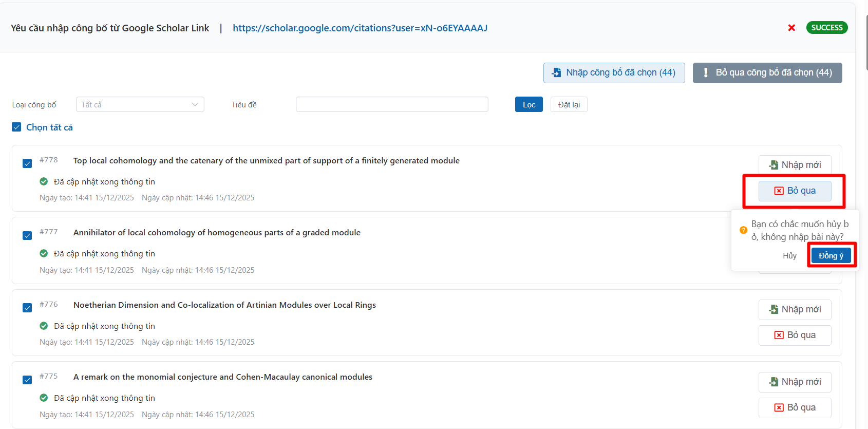Click the SUCCESS status badge
This screenshot has height=429, width=868.
[826, 28]
